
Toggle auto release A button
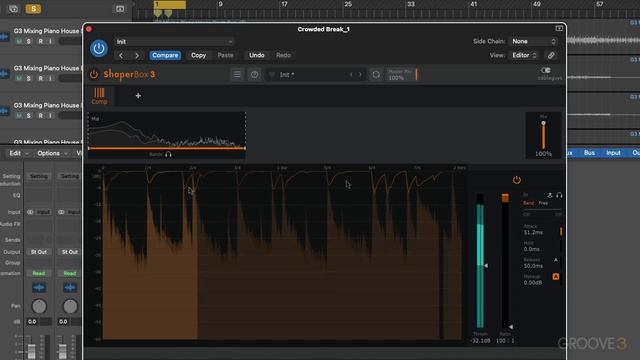tap(556, 260)
